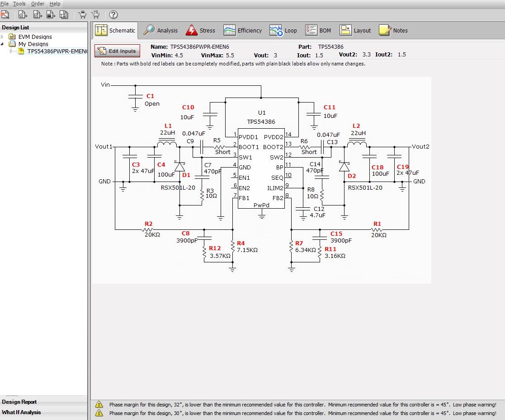Click the document-with-checkmark plus toolbar icon
The height and width of the screenshot is (420, 505).
point(38,15)
